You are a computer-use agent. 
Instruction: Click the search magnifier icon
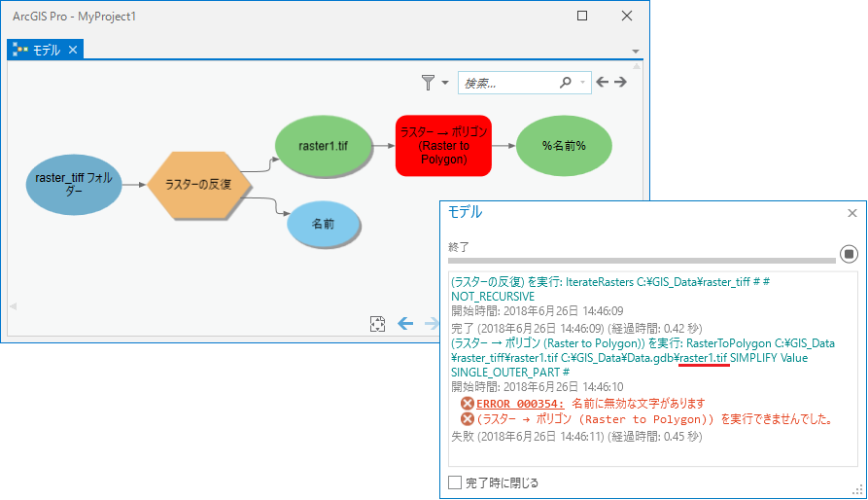[565, 83]
